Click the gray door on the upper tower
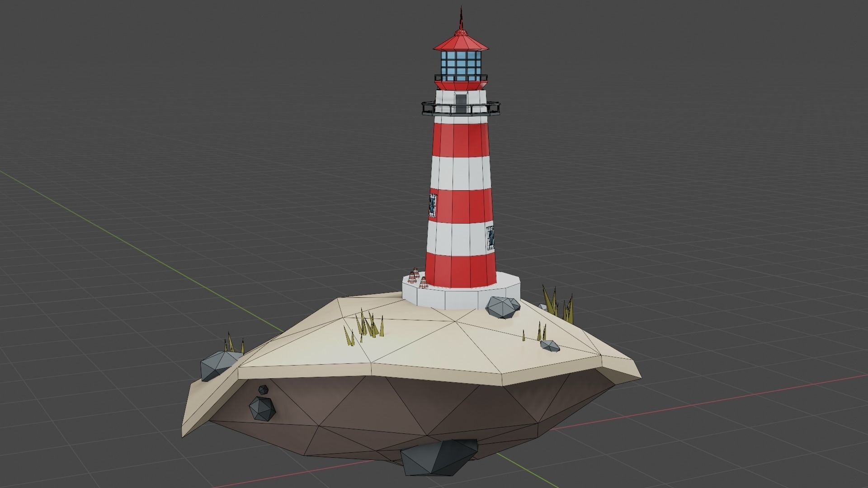Image resolution: width=868 pixels, height=488 pixels. click(x=461, y=103)
